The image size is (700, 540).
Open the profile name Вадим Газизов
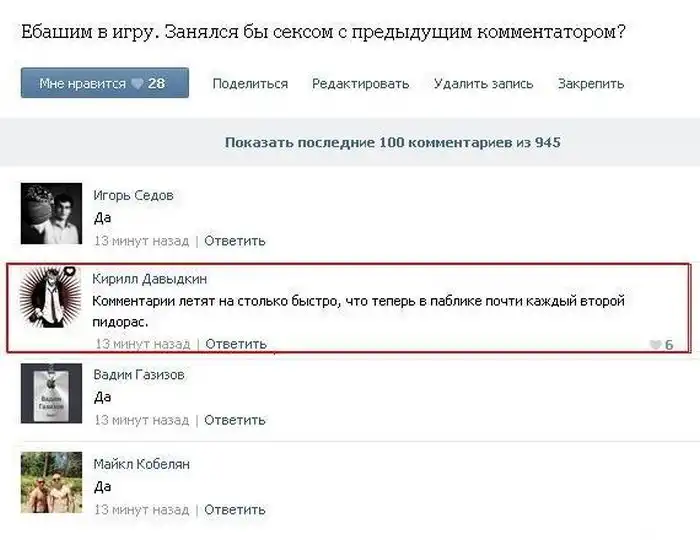pos(138,374)
